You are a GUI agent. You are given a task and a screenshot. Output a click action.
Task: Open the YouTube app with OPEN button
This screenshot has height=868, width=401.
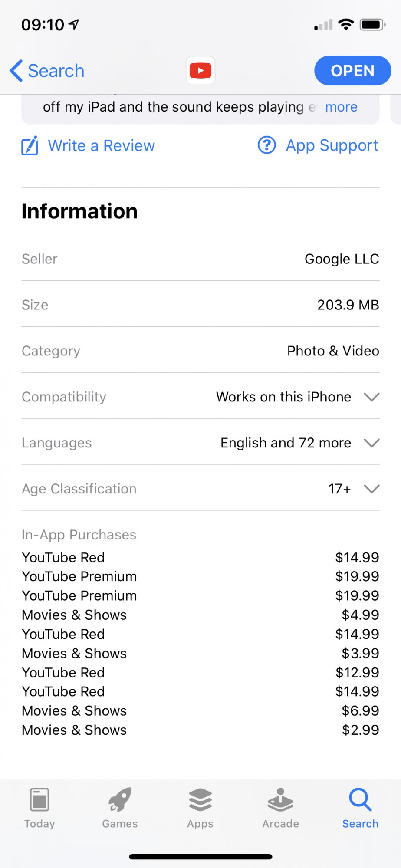pyautogui.click(x=353, y=70)
